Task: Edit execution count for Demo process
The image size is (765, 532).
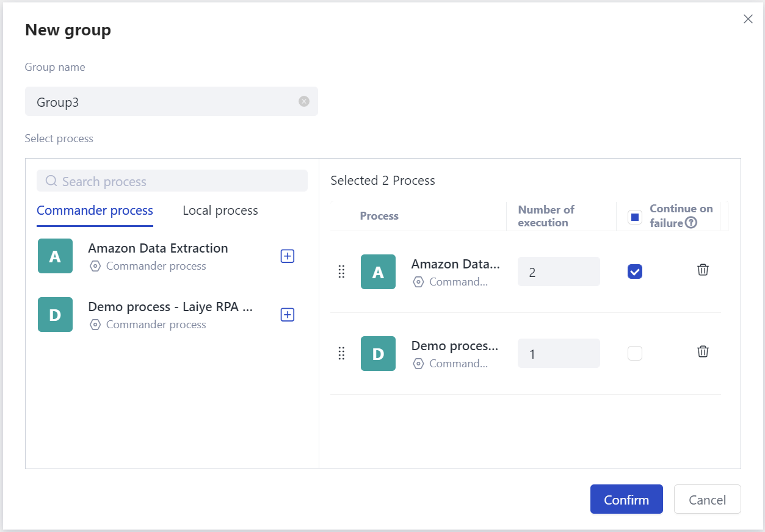Action: (558, 354)
